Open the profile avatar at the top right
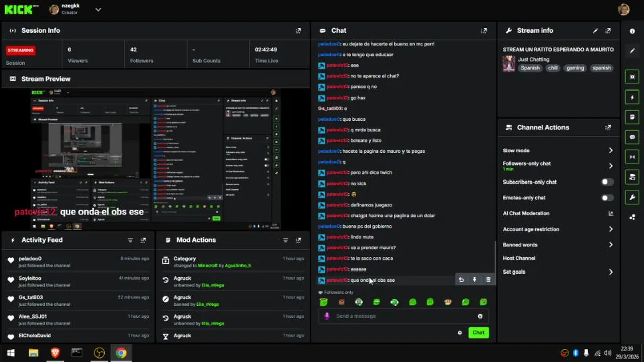The image size is (644, 362). pyautogui.click(x=624, y=9)
